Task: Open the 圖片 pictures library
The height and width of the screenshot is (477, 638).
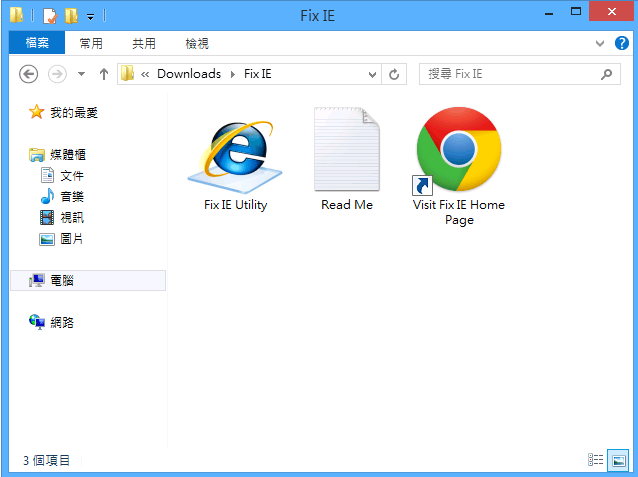Action: pyautogui.click(x=61, y=239)
